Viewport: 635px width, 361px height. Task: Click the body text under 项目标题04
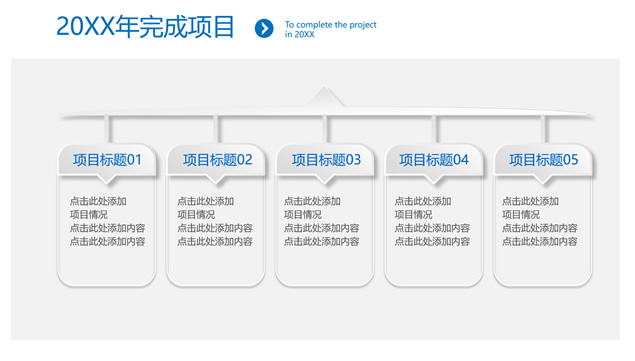pos(432,221)
